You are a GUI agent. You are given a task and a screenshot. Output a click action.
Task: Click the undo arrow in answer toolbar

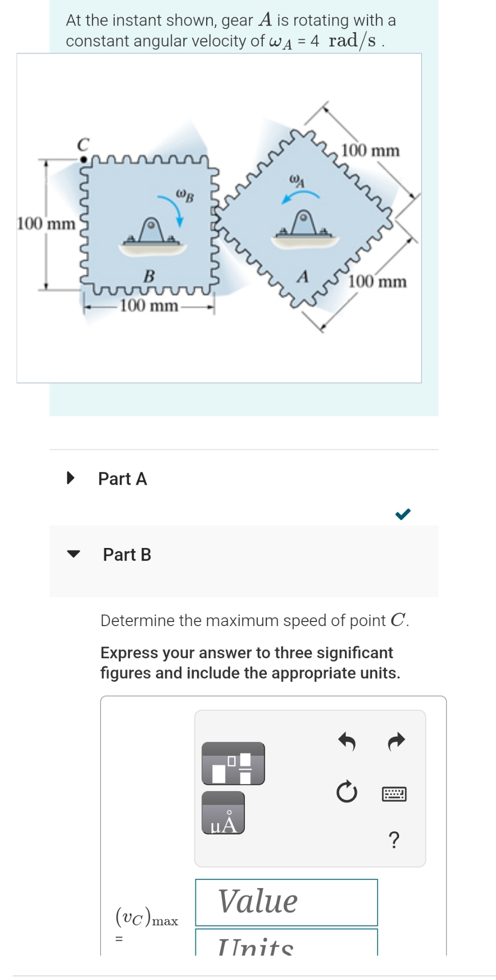(347, 742)
